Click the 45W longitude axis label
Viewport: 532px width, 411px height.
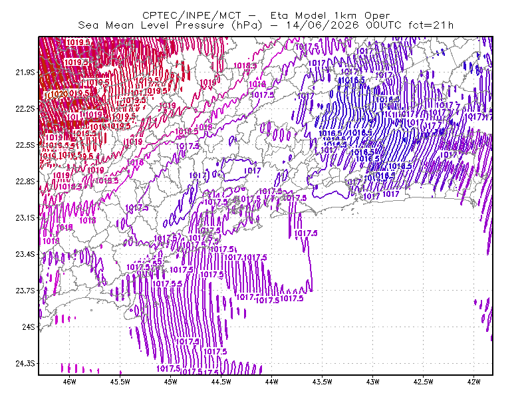click(x=170, y=382)
